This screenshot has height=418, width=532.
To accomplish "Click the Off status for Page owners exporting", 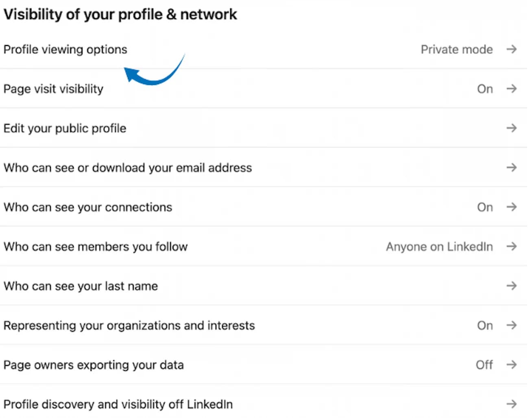I will pos(484,365).
